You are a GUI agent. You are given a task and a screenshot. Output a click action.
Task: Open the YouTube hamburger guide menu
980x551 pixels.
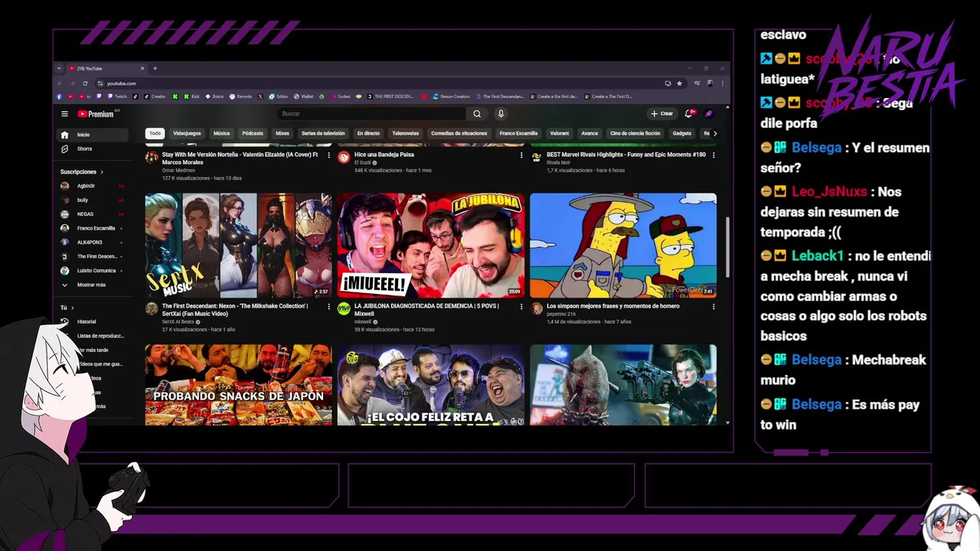(65, 114)
